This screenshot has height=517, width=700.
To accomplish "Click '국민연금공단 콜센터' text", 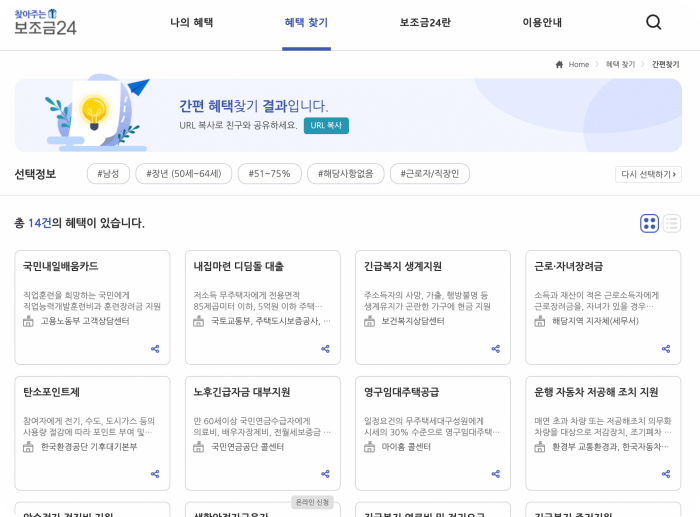I will pos(247,447).
